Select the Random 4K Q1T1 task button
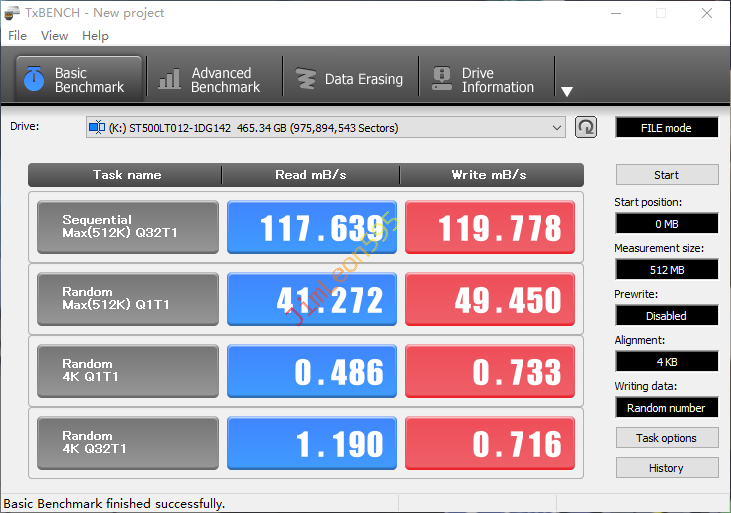731x513 pixels. click(x=127, y=371)
